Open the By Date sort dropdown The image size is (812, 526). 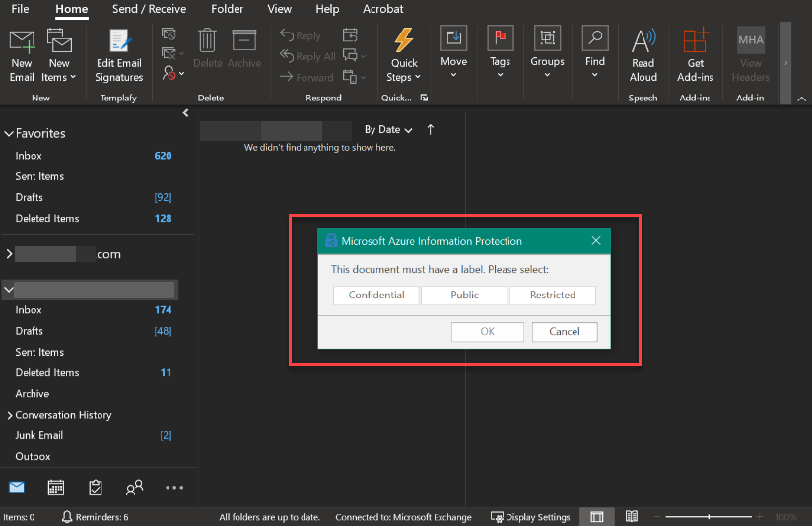click(x=388, y=129)
